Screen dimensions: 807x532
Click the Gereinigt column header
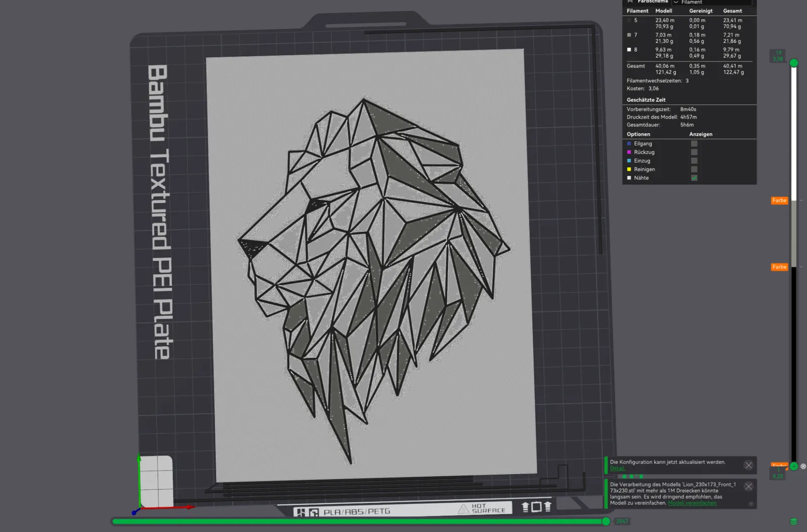(701, 11)
